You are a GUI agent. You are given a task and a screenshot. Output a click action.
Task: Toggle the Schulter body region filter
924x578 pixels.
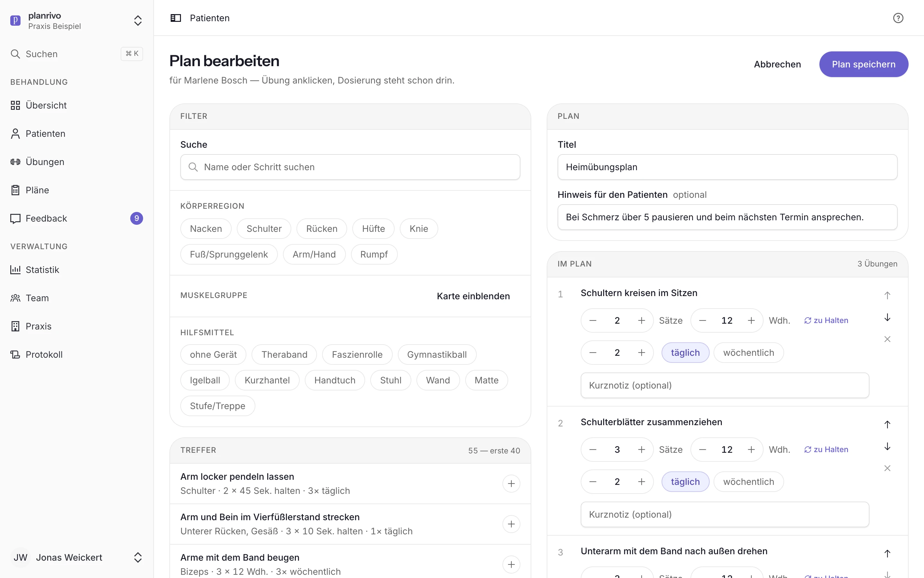click(264, 229)
